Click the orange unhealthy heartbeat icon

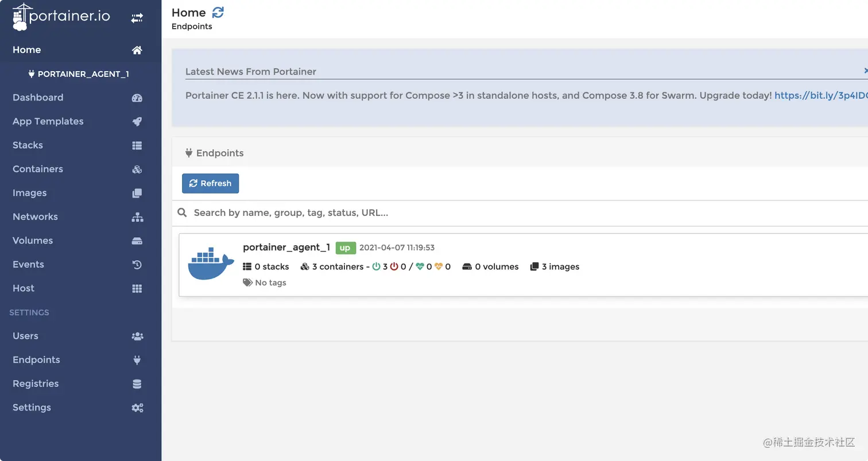point(439,266)
